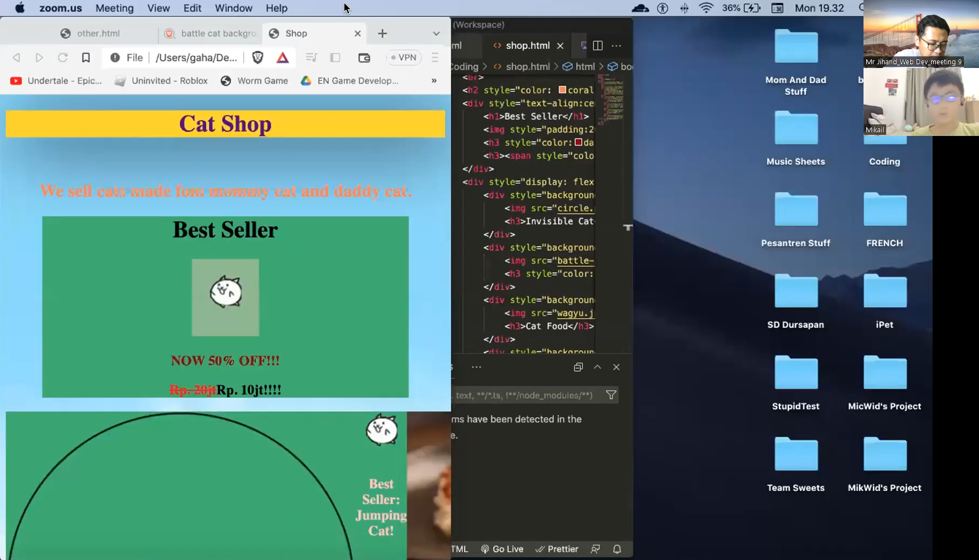The height and width of the screenshot is (560, 979).
Task: Click the battery status indicator
Action: (x=742, y=8)
